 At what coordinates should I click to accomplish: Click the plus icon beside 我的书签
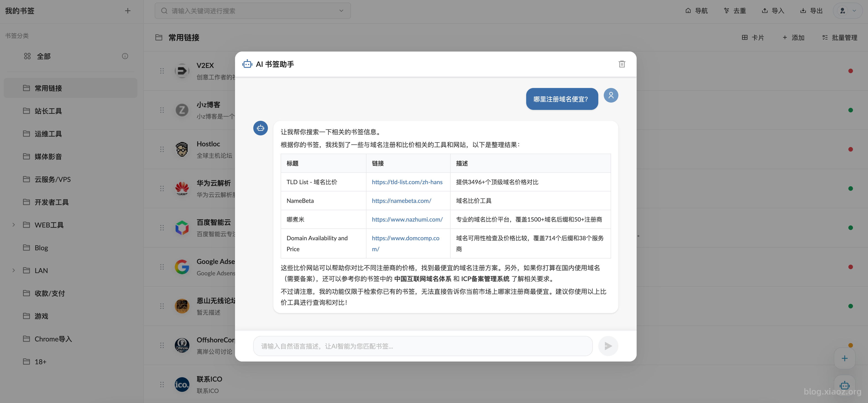pyautogui.click(x=128, y=11)
